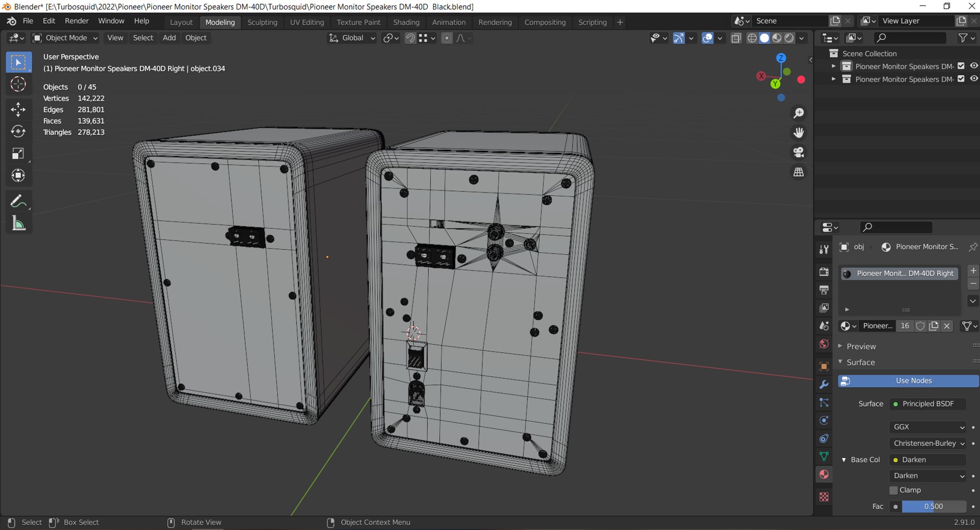980x530 pixels.
Task: Click the Principled BSDF surface button
Action: pos(927,404)
